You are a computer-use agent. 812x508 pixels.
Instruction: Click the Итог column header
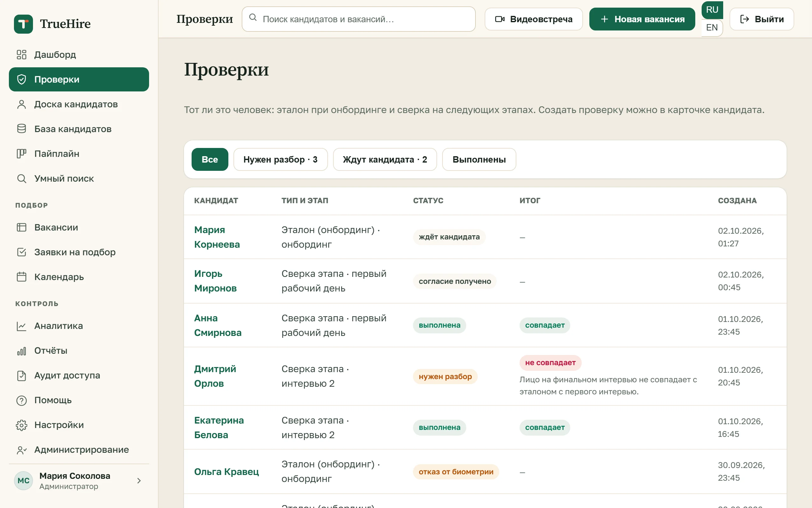click(x=530, y=201)
